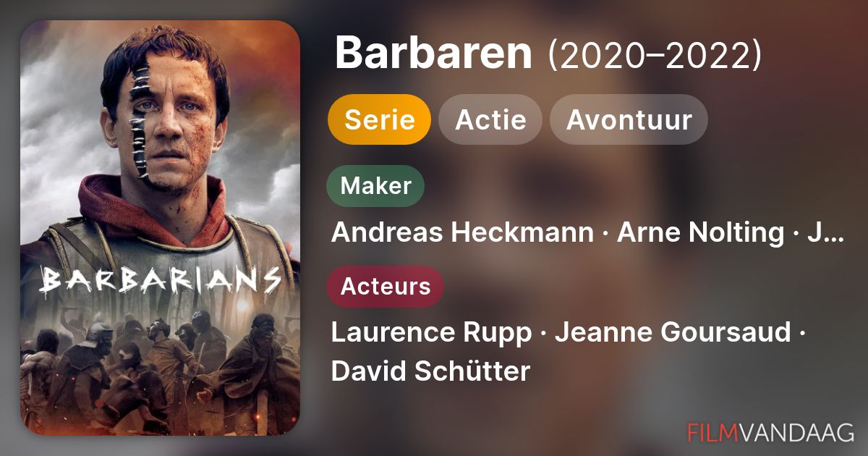Click the battle scene at poster bottom
868x456 pixels.
[x=160, y=373]
